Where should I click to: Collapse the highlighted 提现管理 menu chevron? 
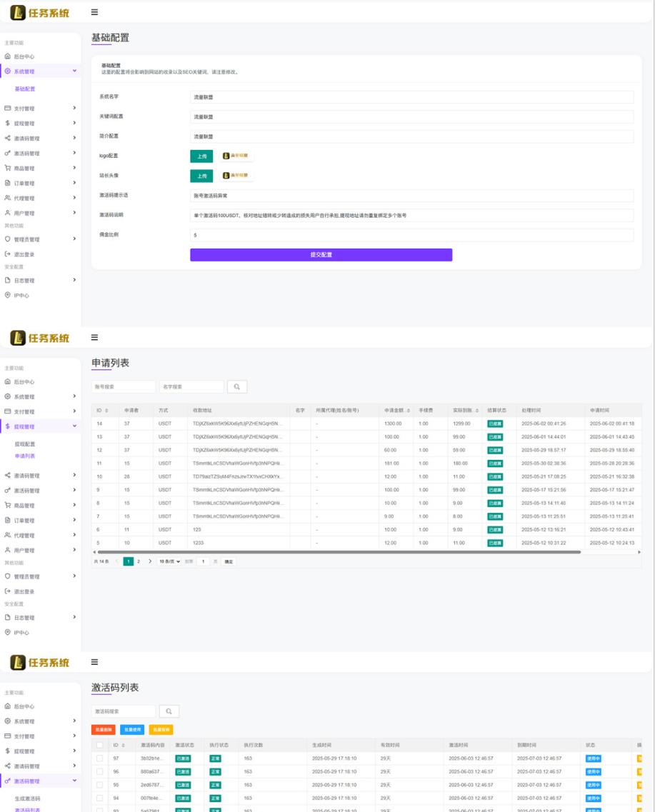74,426
